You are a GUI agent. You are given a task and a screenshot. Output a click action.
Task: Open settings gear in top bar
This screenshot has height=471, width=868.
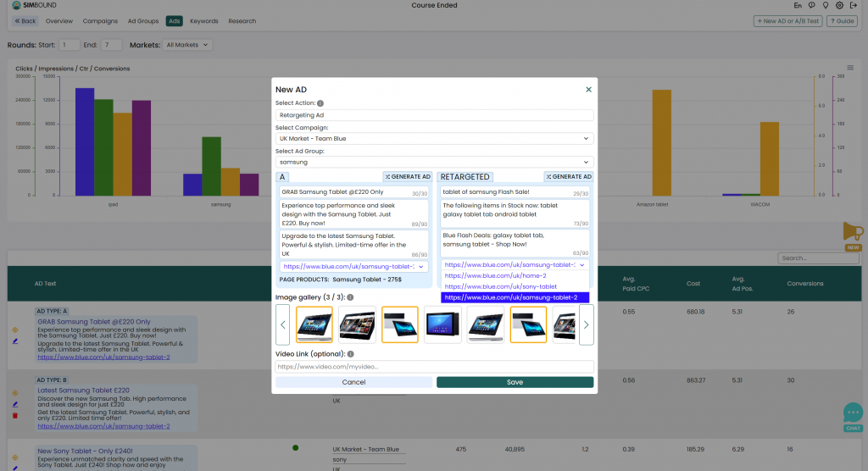click(839, 5)
